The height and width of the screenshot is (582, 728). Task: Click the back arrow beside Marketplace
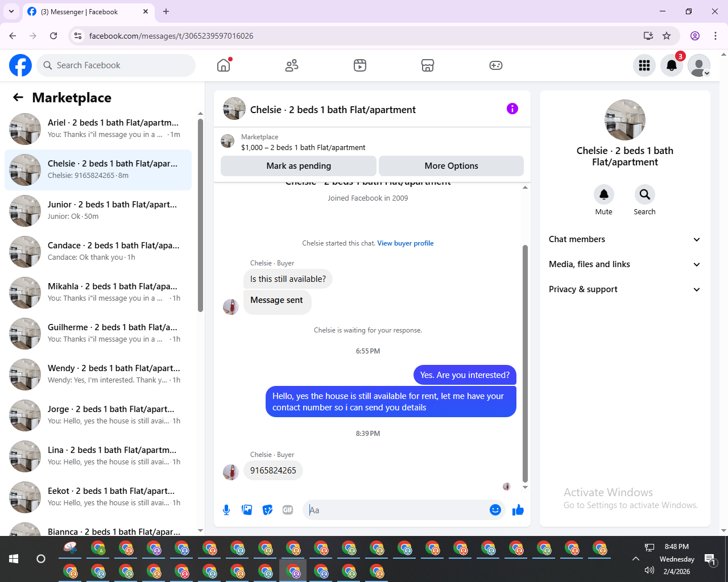18,98
